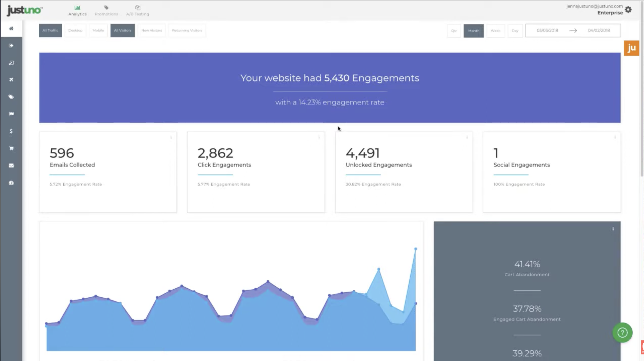Open the green help question mark button
644x361 pixels.
coord(622,332)
